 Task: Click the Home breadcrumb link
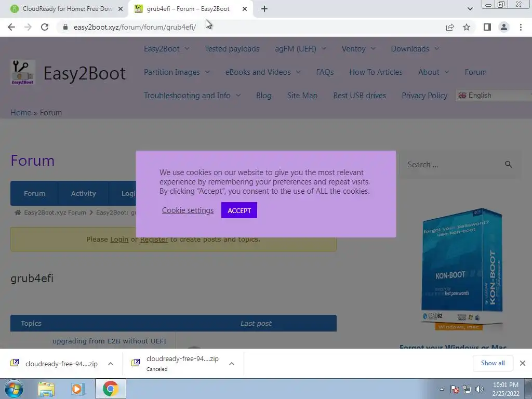pyautogui.click(x=21, y=113)
